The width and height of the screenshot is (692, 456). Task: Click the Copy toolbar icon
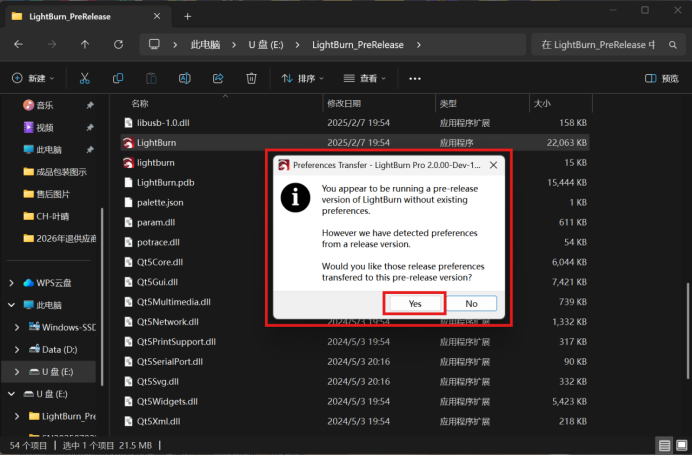click(x=118, y=78)
